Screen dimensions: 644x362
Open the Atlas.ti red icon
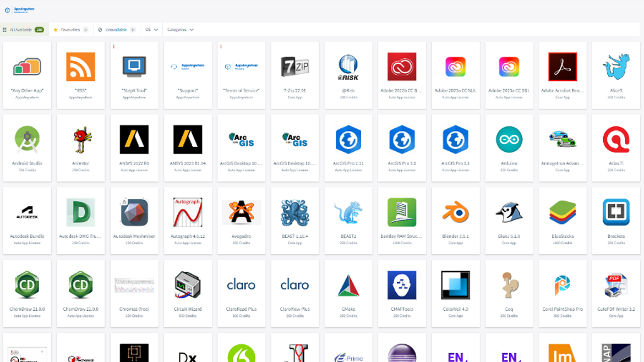tap(616, 140)
